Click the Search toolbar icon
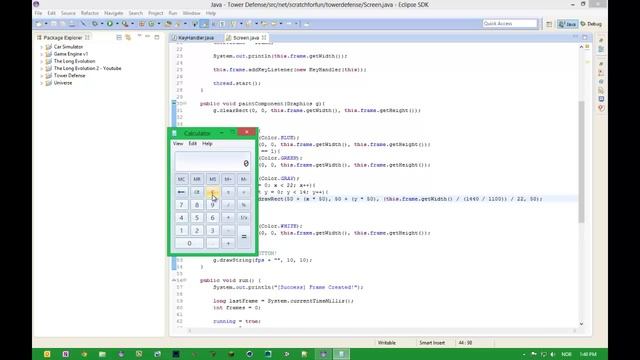This screenshot has height=360, width=640. [x=178, y=24]
